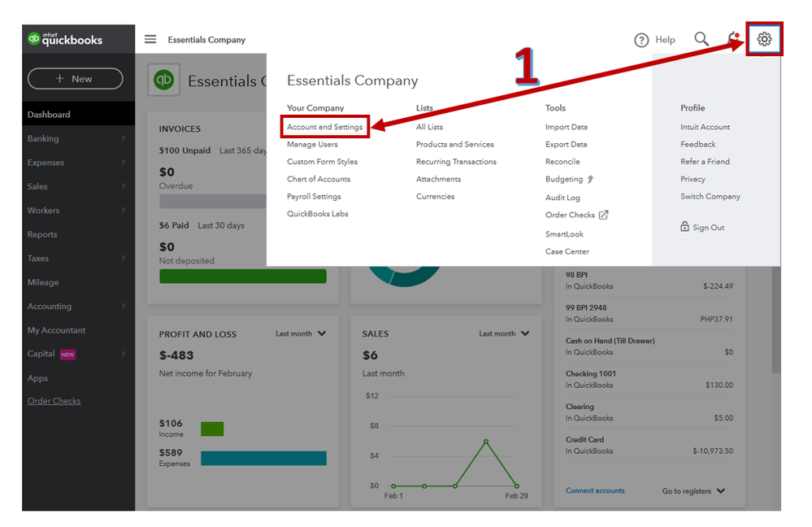Screen dimensions: 812x527
Task: Open Attachments list
Action: pyautogui.click(x=438, y=179)
